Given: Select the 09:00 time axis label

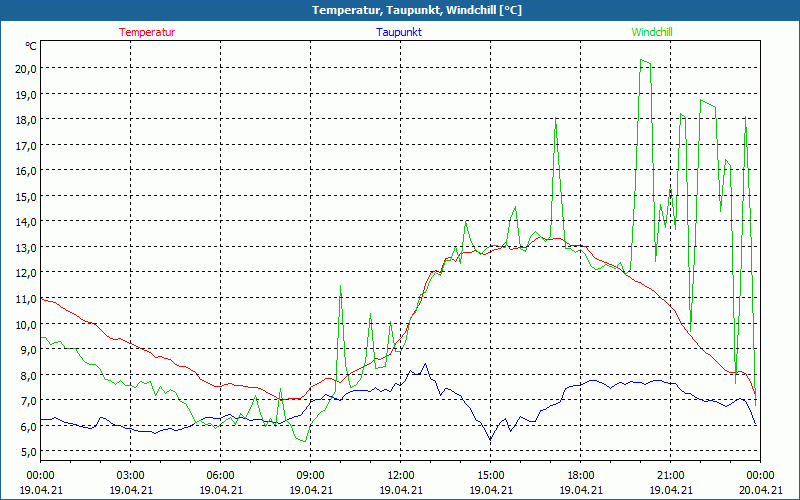Looking at the screenshot, I should [x=310, y=475].
